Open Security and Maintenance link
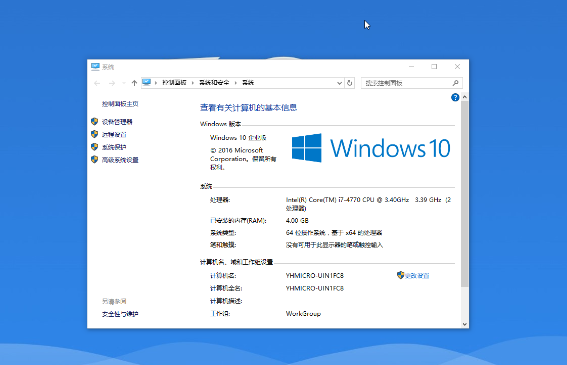The height and width of the screenshot is (365, 567). (x=120, y=314)
